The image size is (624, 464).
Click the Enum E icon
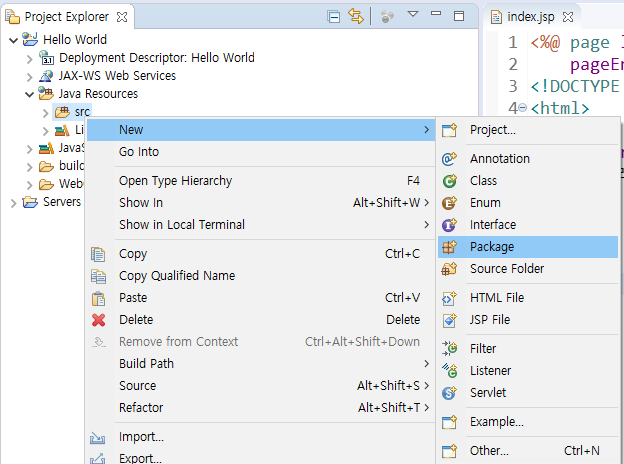pyautogui.click(x=449, y=203)
